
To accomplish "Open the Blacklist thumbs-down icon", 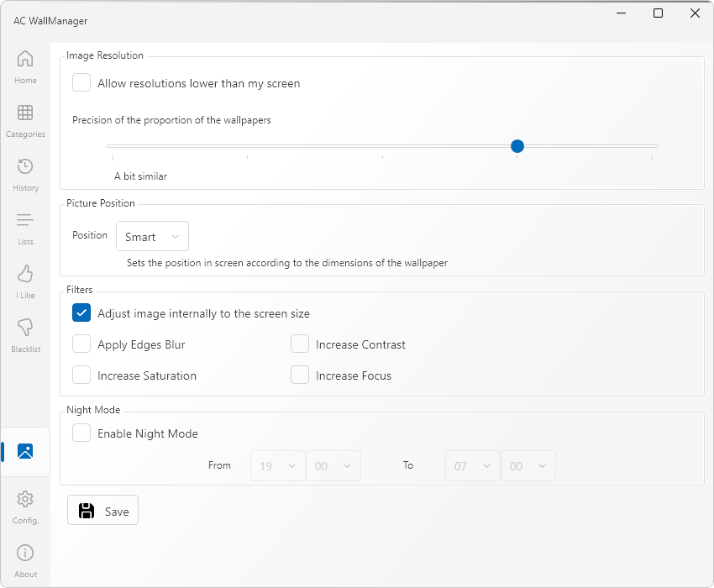I will (25, 328).
